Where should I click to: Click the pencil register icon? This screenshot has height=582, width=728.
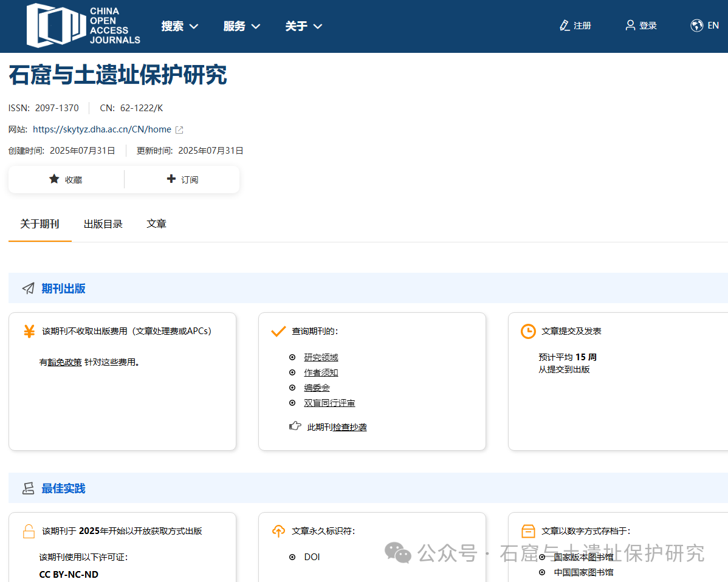pos(565,26)
